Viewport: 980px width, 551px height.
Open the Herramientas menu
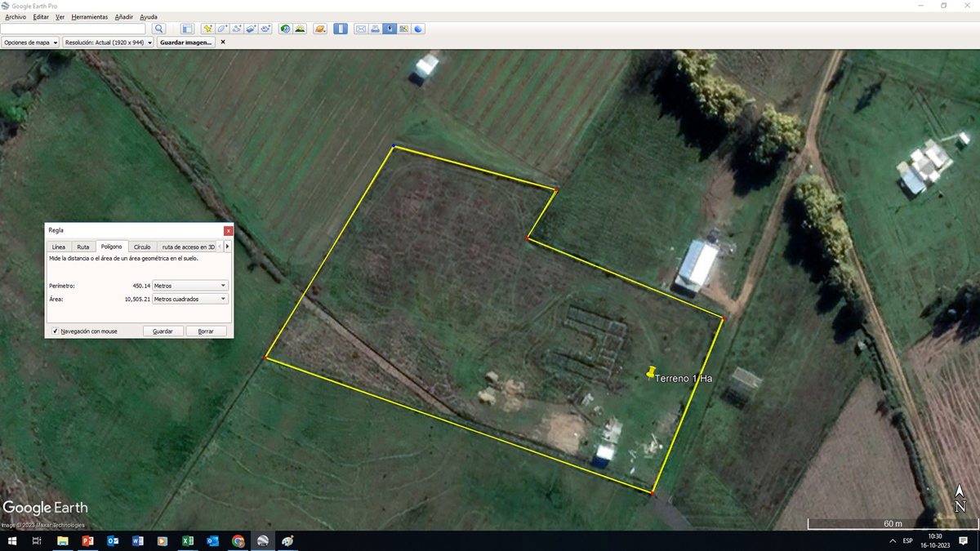90,17
